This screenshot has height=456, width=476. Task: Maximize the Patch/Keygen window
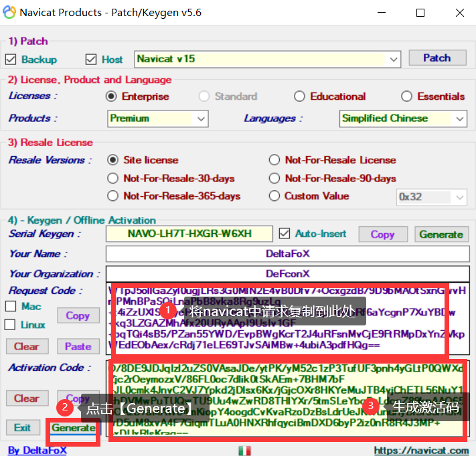tap(420, 13)
